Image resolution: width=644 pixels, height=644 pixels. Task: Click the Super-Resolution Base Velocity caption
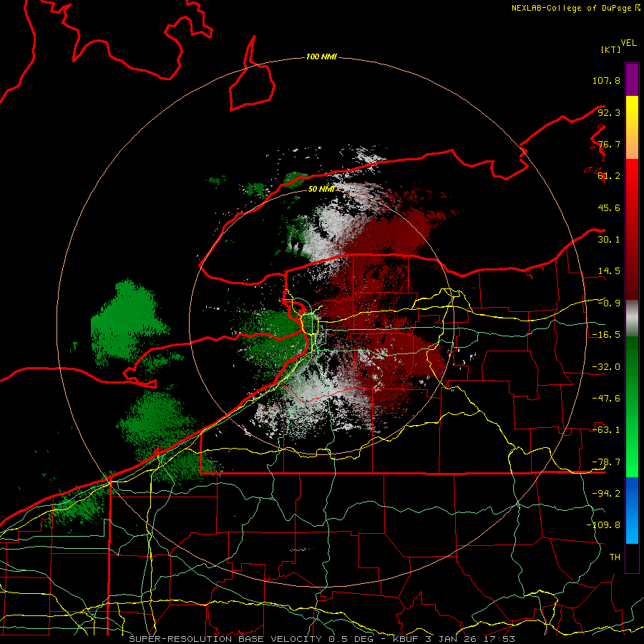[x=322, y=639]
